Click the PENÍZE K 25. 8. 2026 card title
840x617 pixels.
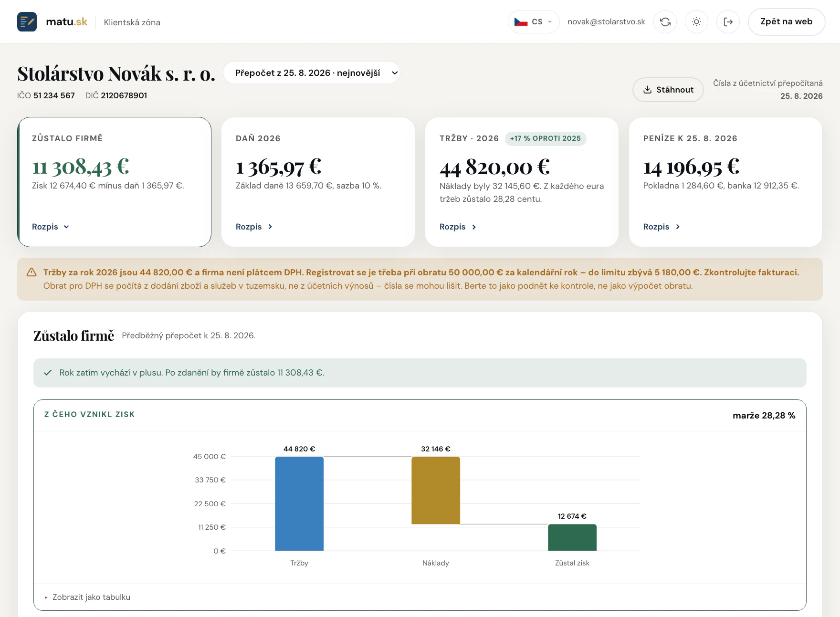[x=690, y=138]
